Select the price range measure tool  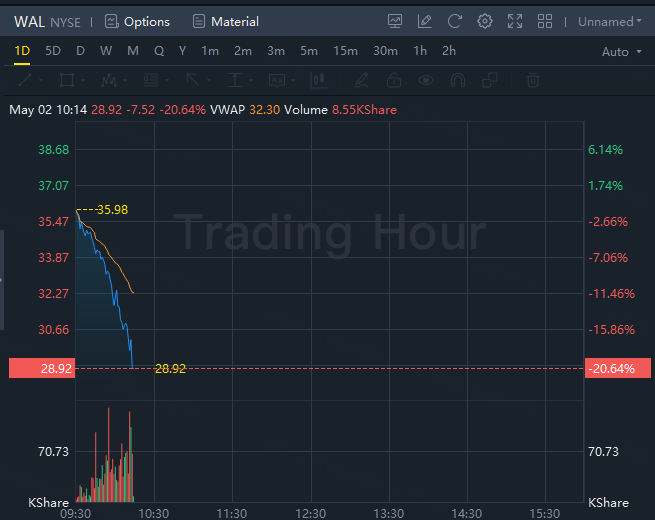[x=235, y=80]
